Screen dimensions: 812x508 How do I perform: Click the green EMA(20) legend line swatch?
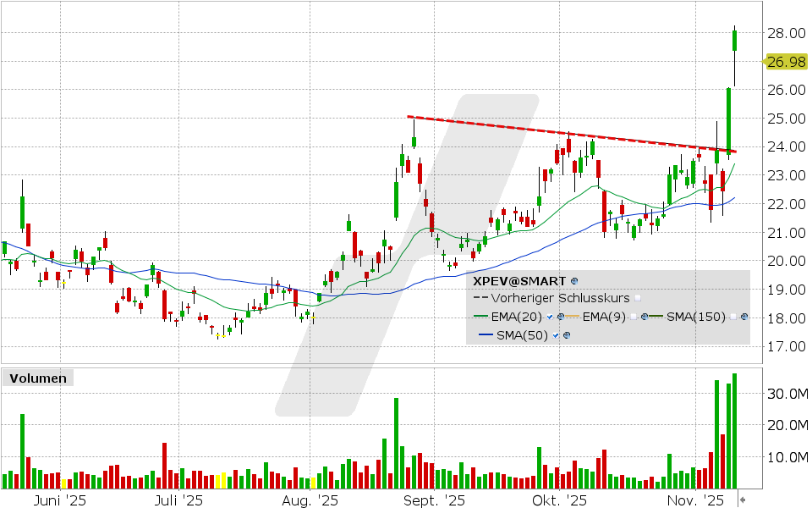pos(480,317)
